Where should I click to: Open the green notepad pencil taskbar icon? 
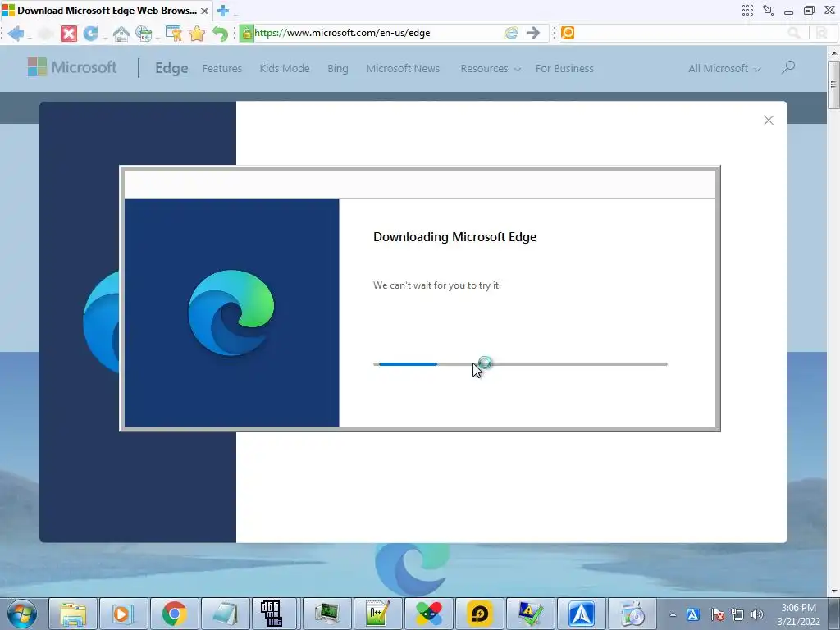tap(377, 614)
